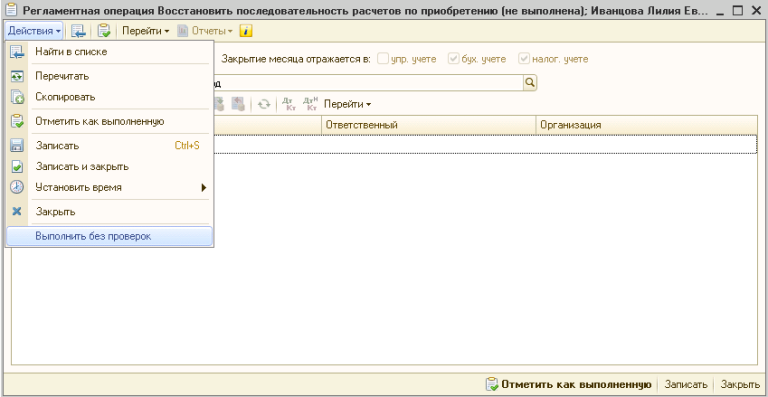The image size is (768, 397).
Task: Choose 'Записать и закрыть' from menu
Action: [x=110, y=166]
